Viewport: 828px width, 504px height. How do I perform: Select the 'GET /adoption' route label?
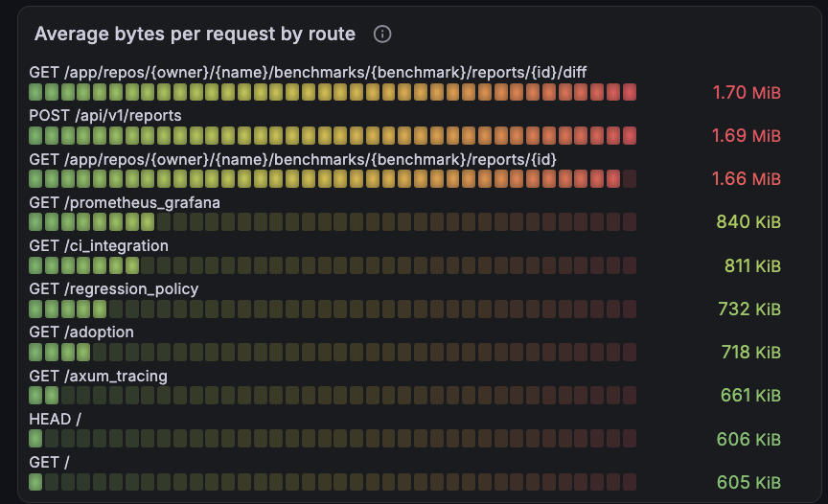[x=81, y=332]
